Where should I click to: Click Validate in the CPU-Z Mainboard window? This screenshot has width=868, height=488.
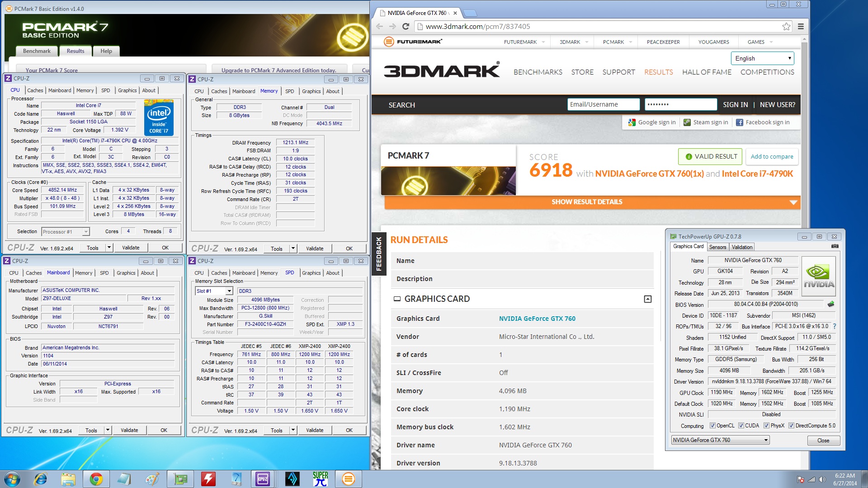[x=129, y=430]
